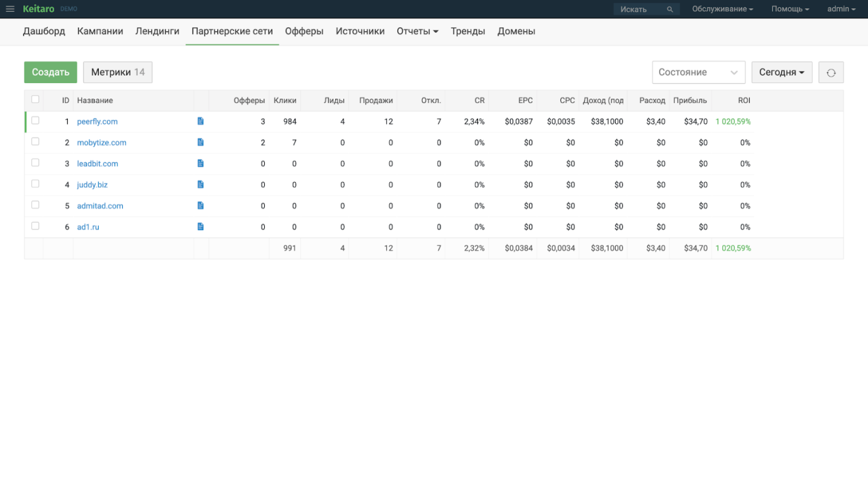Open the mobytize.com network link
The height and width of the screenshot is (496, 868).
[x=101, y=143]
